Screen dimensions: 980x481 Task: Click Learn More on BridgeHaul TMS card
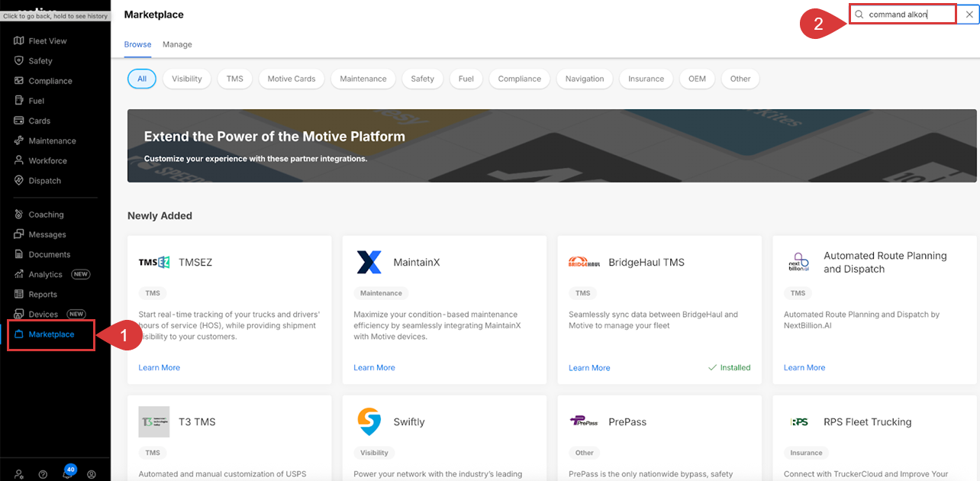click(589, 367)
